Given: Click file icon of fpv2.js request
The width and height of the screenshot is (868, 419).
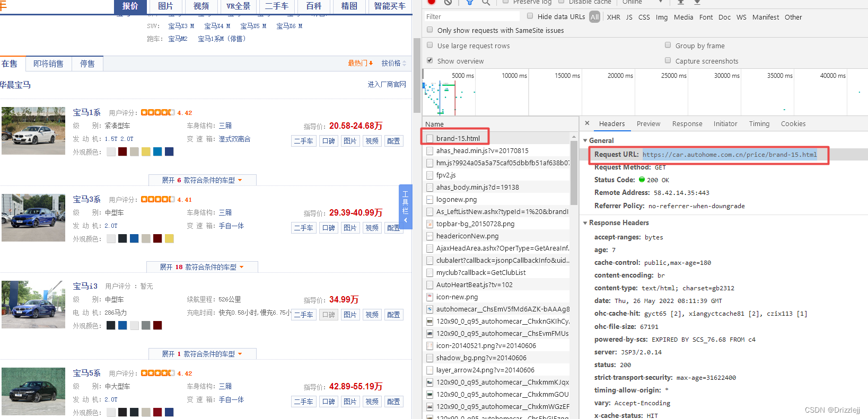Looking at the screenshot, I should click(430, 175).
